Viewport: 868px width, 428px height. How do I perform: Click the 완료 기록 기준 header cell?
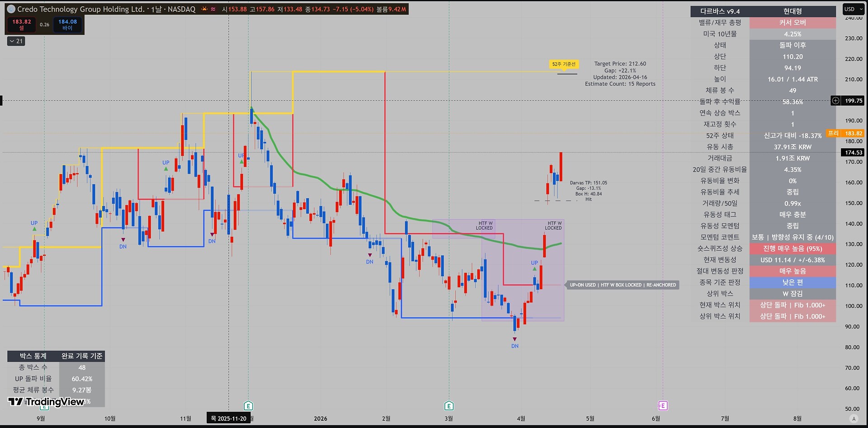(x=82, y=356)
